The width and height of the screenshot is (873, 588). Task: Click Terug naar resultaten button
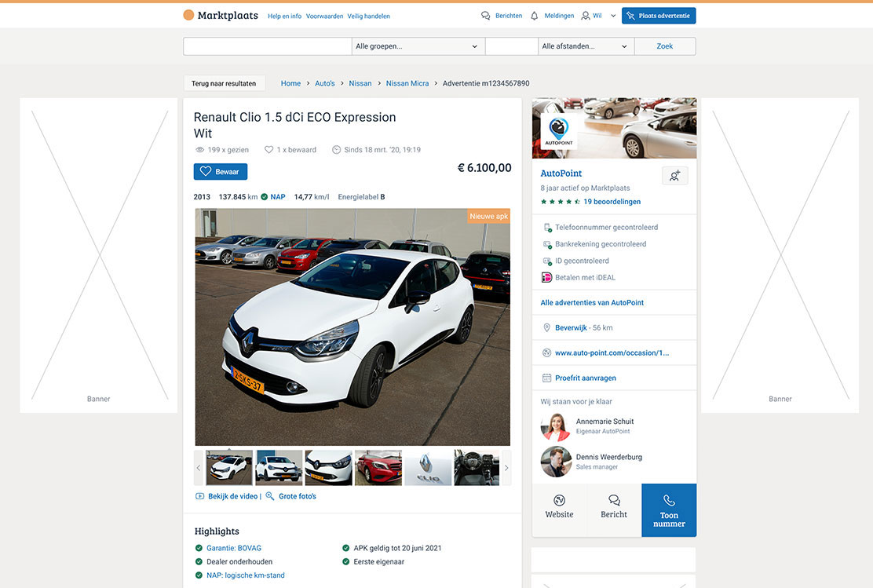[224, 83]
